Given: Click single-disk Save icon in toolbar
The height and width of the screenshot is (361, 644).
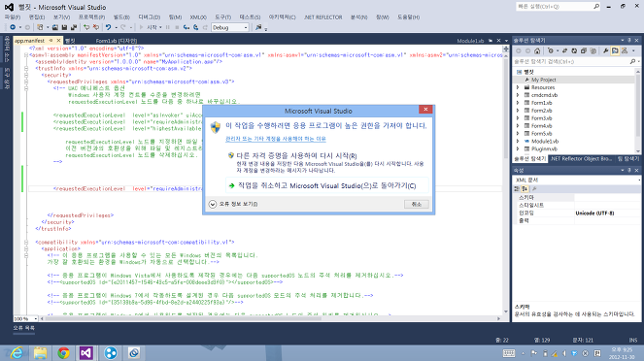Looking at the screenshot, I should [64, 27].
